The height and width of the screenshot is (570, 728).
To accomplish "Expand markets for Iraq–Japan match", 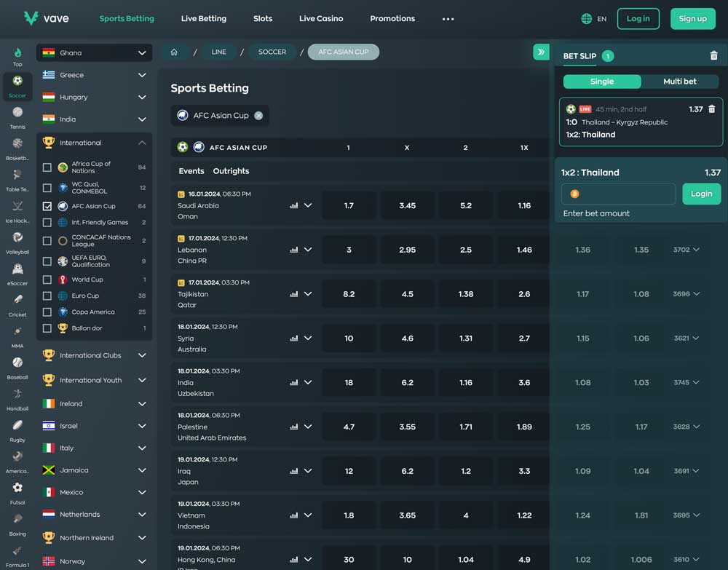I will click(x=308, y=471).
